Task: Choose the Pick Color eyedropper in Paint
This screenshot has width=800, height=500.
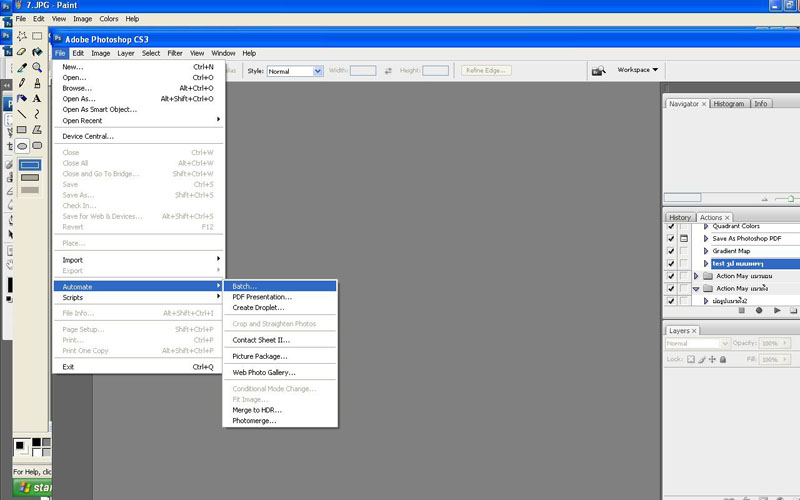Action: point(21,67)
